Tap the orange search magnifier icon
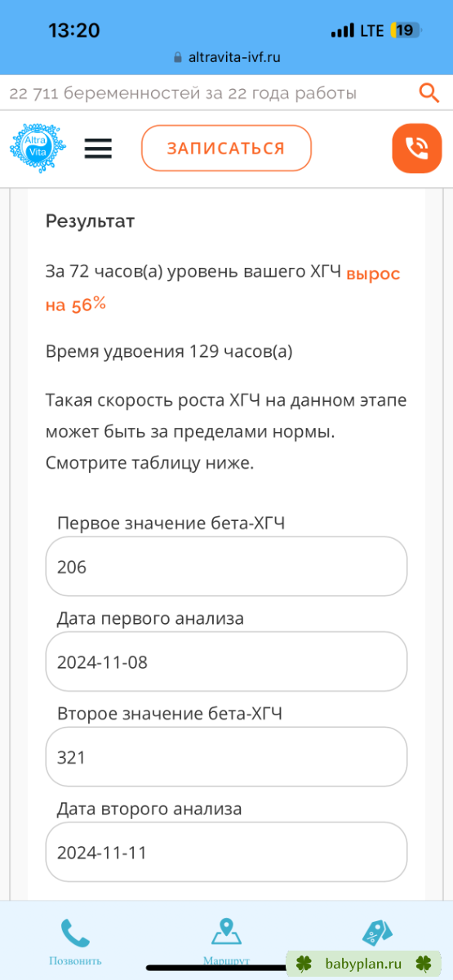Screen dimensions: 453x980 tap(429, 92)
